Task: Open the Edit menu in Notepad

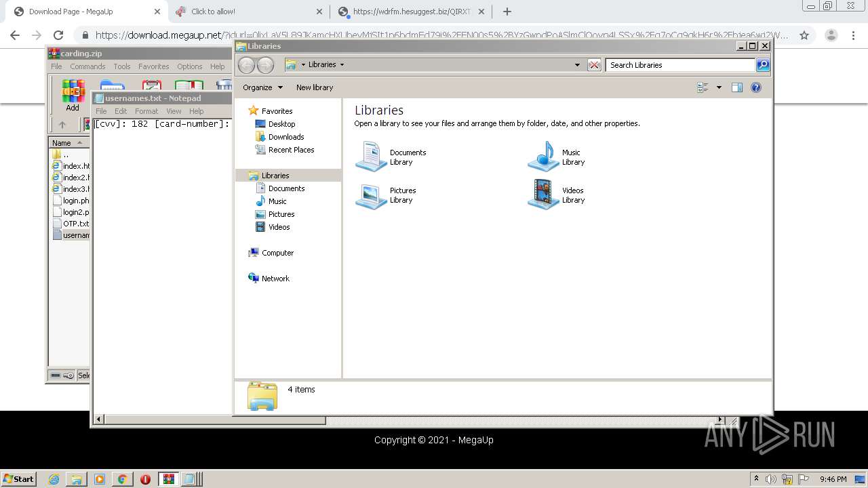Action: coord(121,111)
